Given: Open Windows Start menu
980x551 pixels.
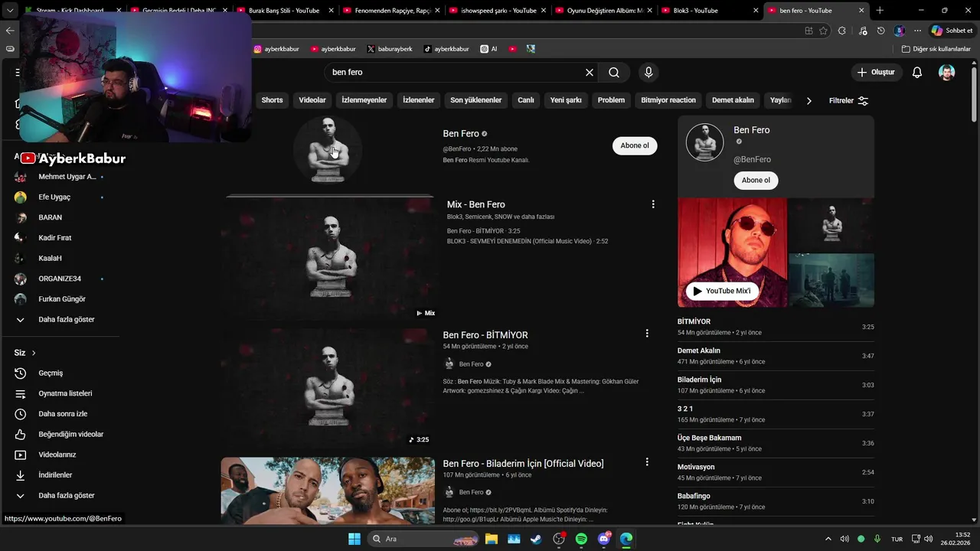Looking at the screenshot, I should 354,539.
